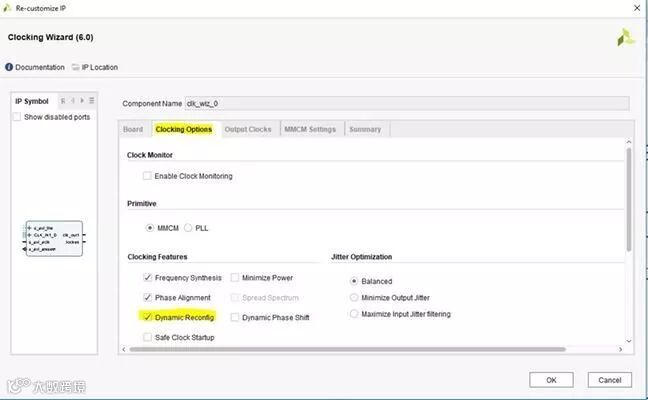The width and height of the screenshot is (648, 400).
Task: Enable Dynamic Phase Shift checkbox
Action: (x=235, y=317)
